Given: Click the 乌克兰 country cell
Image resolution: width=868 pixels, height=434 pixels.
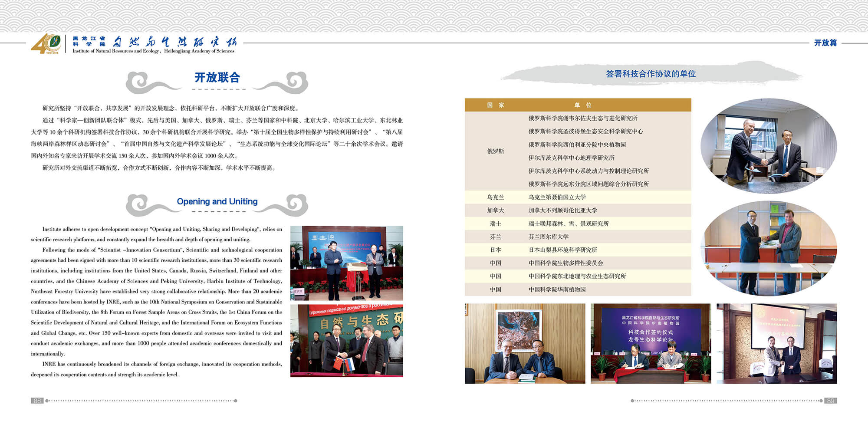Looking at the screenshot, I should (x=495, y=197).
